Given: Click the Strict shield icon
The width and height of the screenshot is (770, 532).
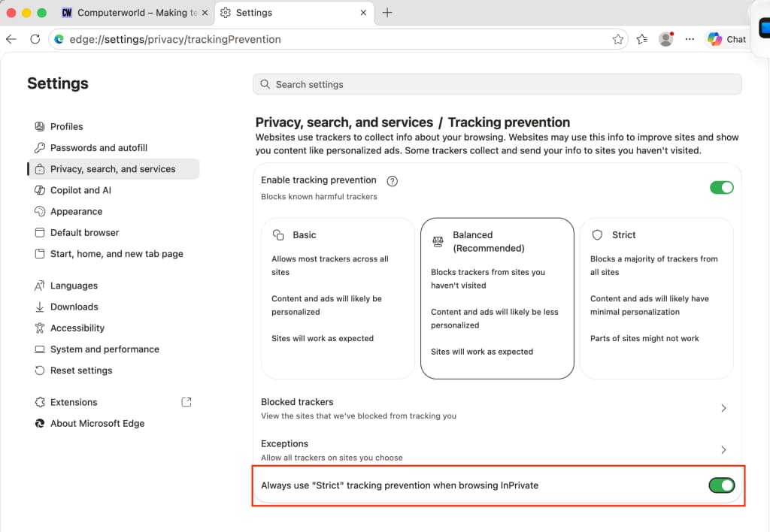Looking at the screenshot, I should pyautogui.click(x=597, y=235).
